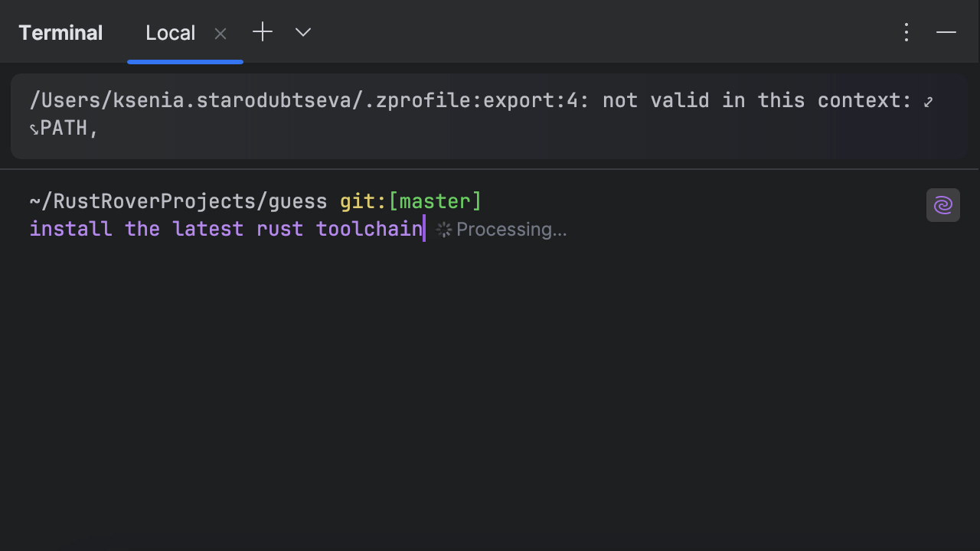The width and height of the screenshot is (980, 551).
Task: Open a new terminal tab with plus icon
Action: point(263,32)
